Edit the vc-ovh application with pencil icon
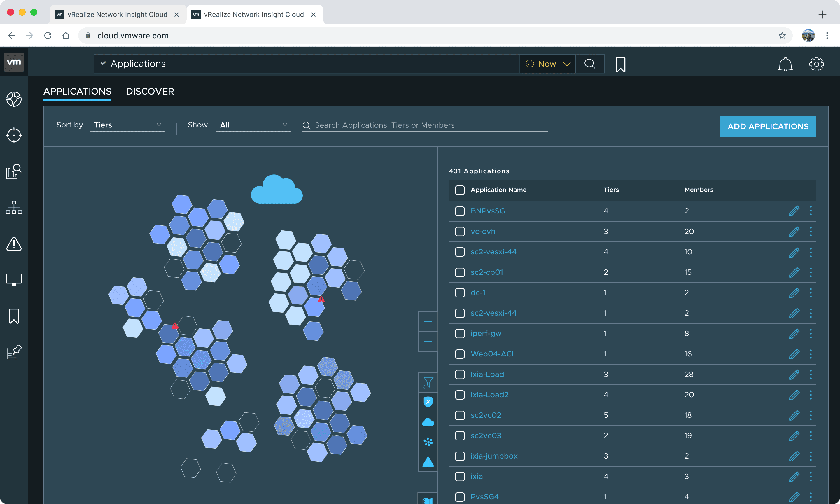Viewport: 840px width, 504px height. point(794,232)
